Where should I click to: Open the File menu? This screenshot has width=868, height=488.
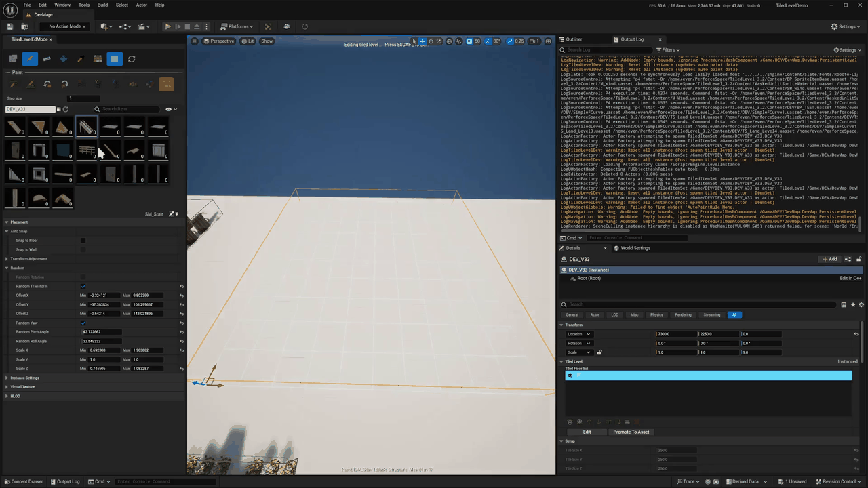(27, 5)
